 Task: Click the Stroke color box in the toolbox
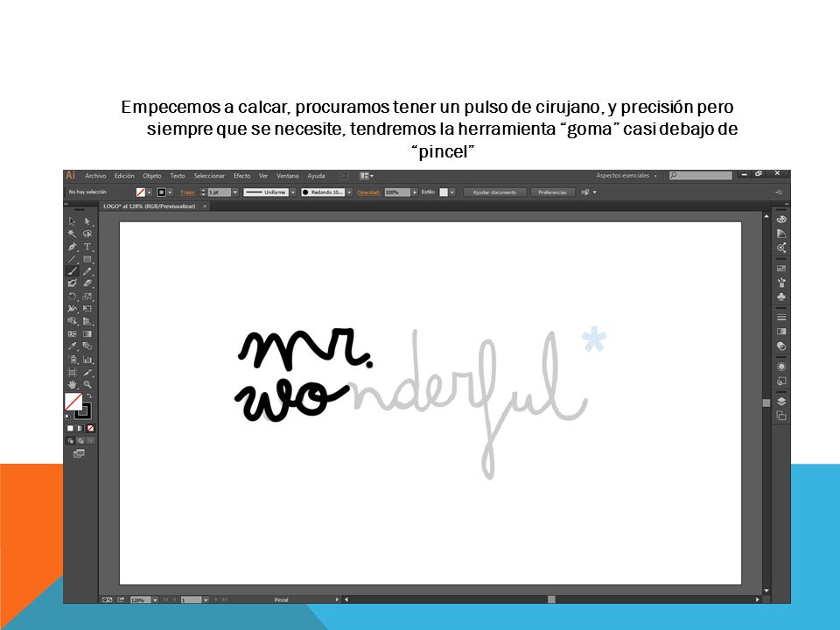[x=84, y=411]
